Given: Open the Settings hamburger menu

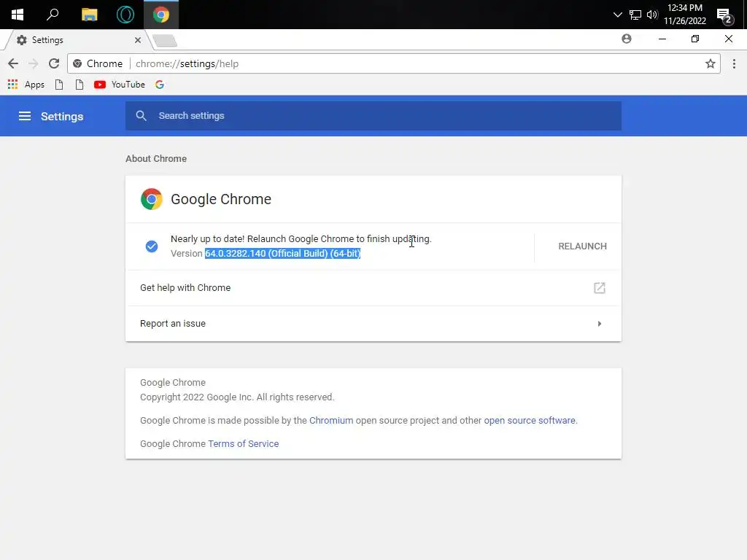Looking at the screenshot, I should [25, 116].
